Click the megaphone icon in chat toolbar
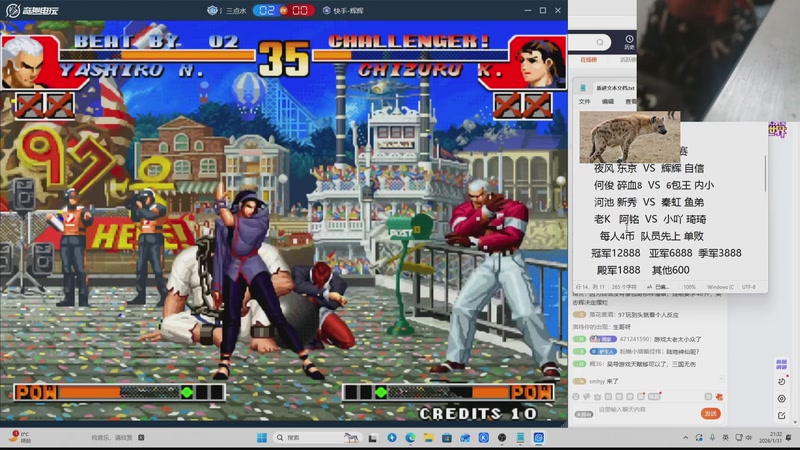800x450 pixels. point(587,396)
